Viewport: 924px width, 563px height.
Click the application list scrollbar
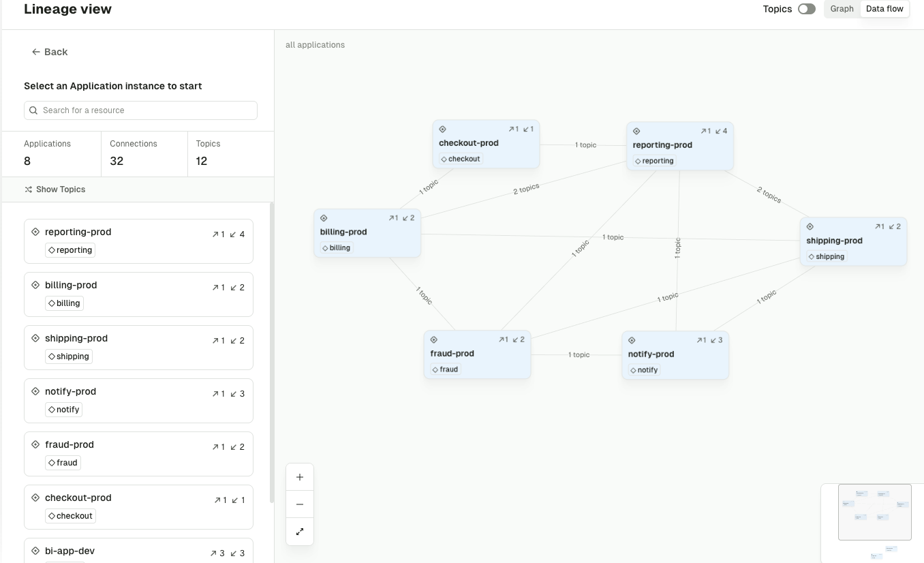(273, 352)
